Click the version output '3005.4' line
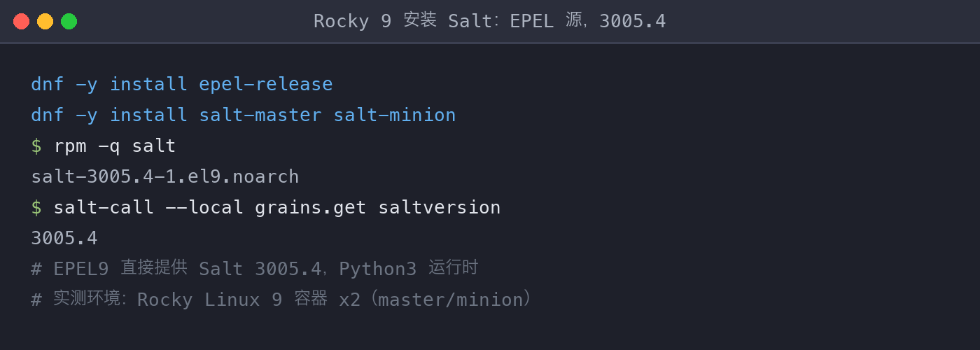980x350 pixels. click(x=64, y=238)
